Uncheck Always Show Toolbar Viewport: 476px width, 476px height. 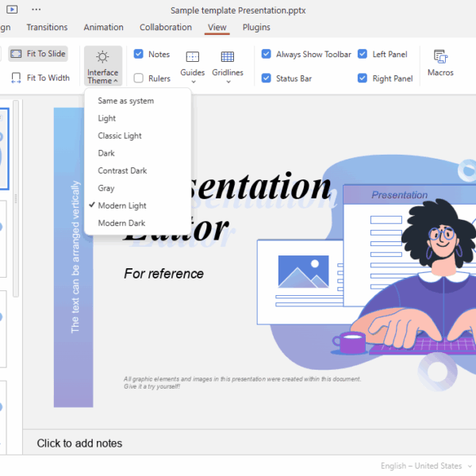pyautogui.click(x=267, y=54)
